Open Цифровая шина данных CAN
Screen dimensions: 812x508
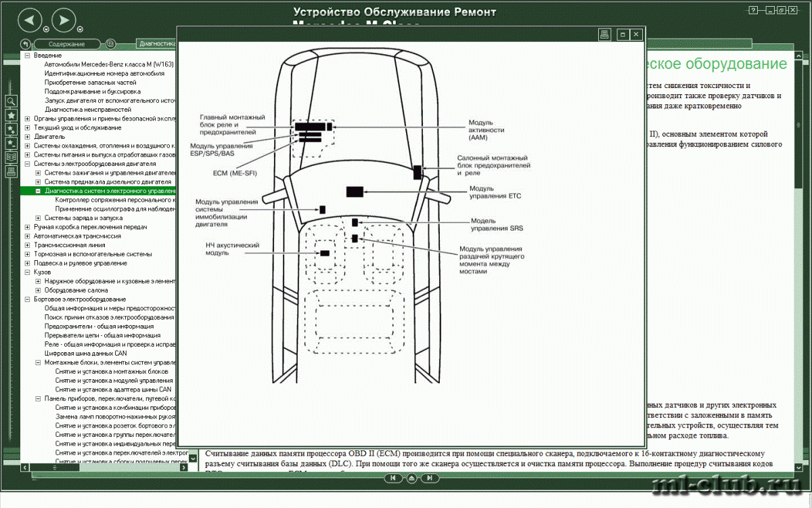point(85,353)
